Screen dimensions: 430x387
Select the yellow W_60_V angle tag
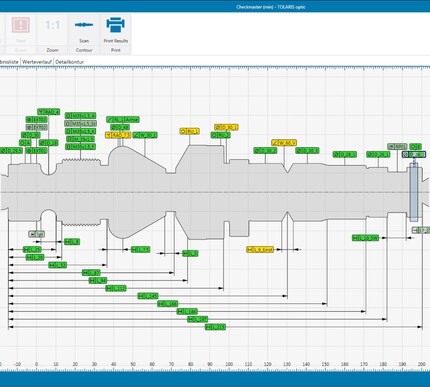click(284, 143)
